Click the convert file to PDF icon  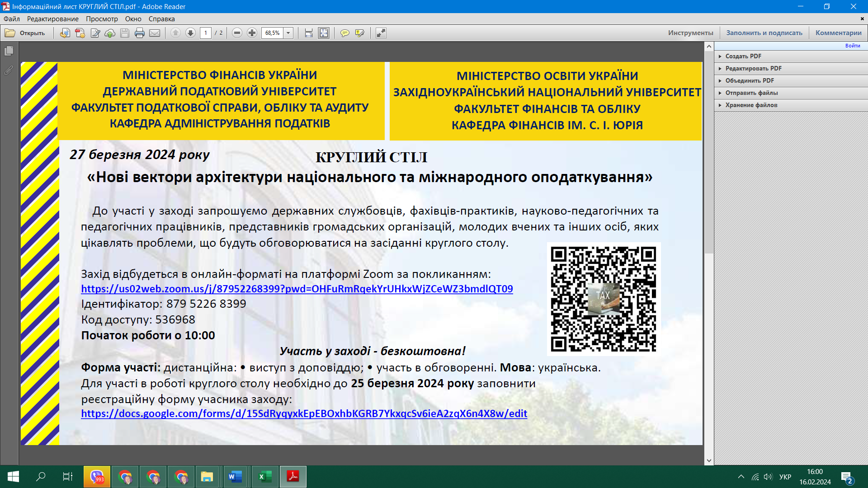click(65, 33)
